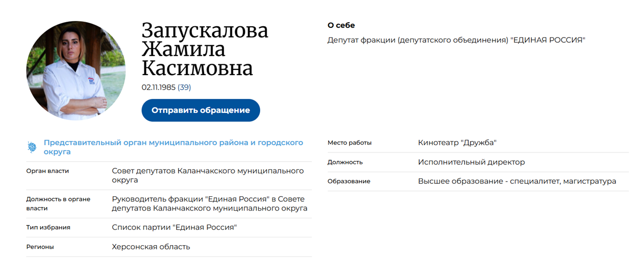Click the "Тип избрания" row label

48,227
